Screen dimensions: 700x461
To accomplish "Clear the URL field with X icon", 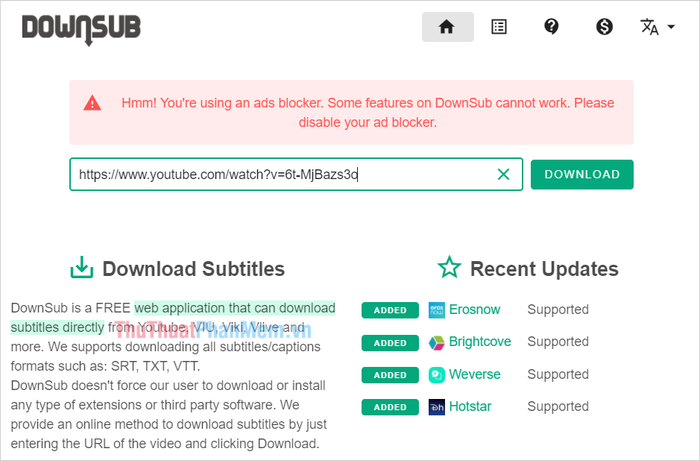I will pos(503,174).
